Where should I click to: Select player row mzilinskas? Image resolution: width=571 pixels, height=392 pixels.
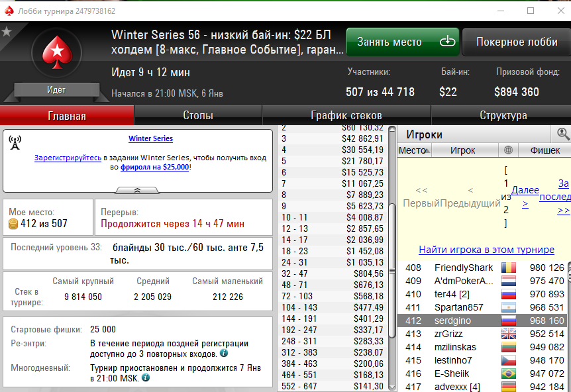tap(483, 347)
